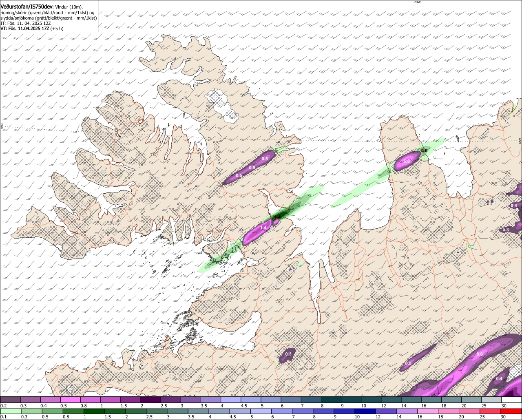The width and height of the screenshot is (522, 420).
Task: Select the 25 pale grey swatch in the upper legend row
Action: tap(491, 400)
